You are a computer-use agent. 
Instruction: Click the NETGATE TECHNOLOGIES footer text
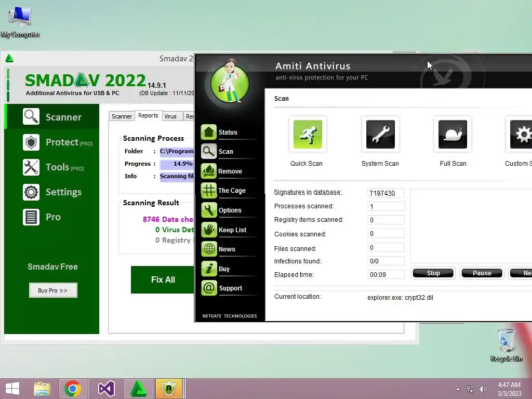tap(230, 316)
